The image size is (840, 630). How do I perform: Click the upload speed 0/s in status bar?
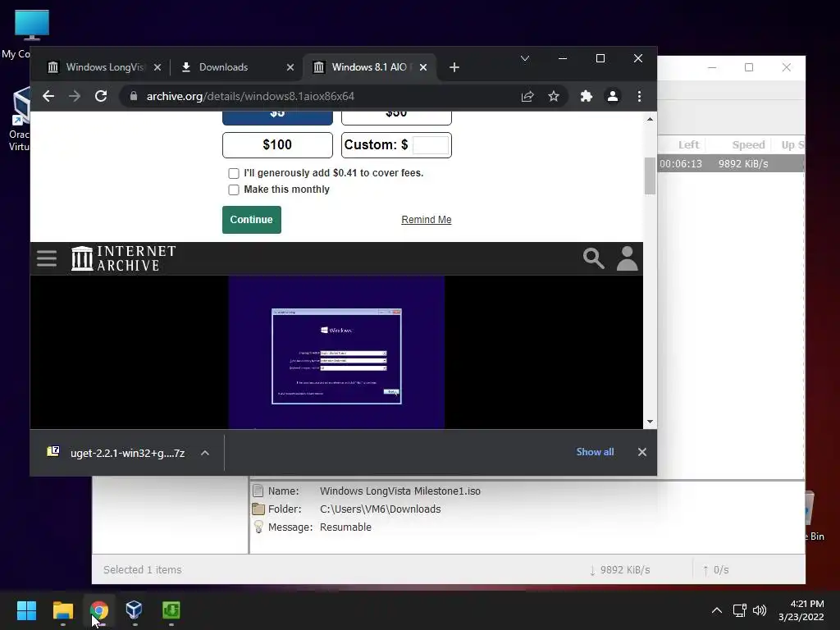click(x=715, y=570)
